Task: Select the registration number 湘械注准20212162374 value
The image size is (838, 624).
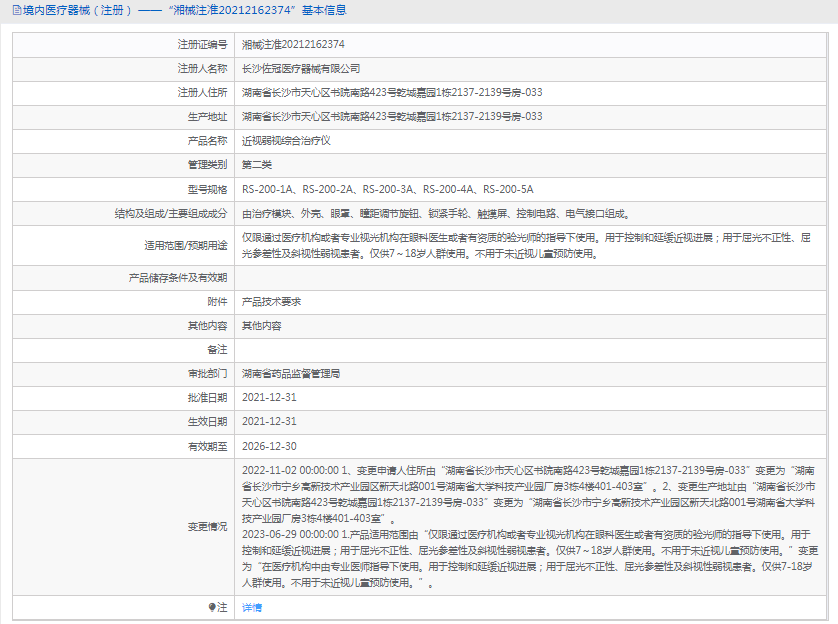Action: point(293,44)
